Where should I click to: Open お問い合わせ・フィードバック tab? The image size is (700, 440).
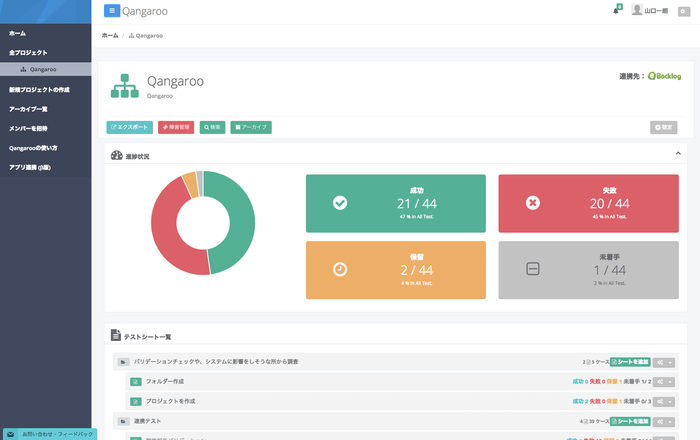(x=50, y=434)
